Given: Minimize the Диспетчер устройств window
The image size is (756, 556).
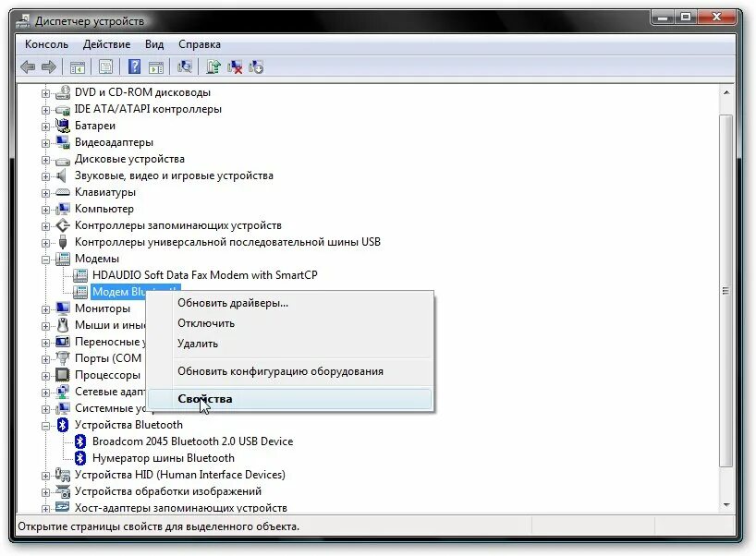Looking at the screenshot, I should point(663,18).
